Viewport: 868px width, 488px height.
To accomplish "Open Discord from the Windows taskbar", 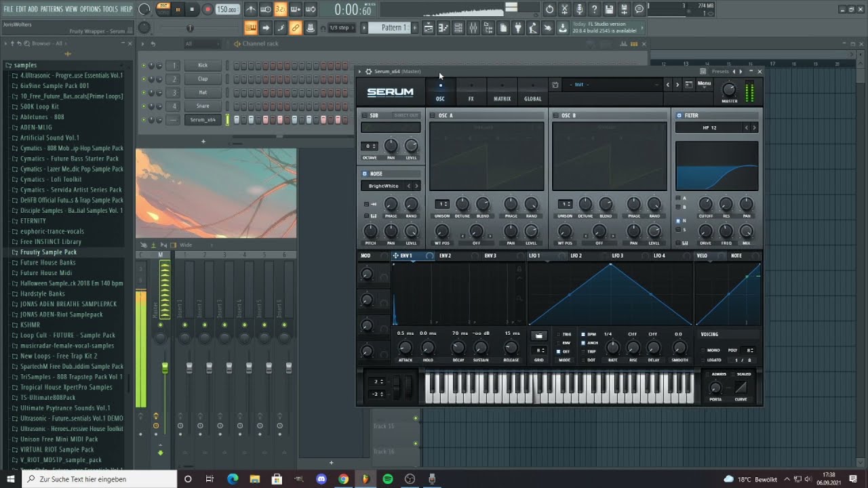I will 321,479.
